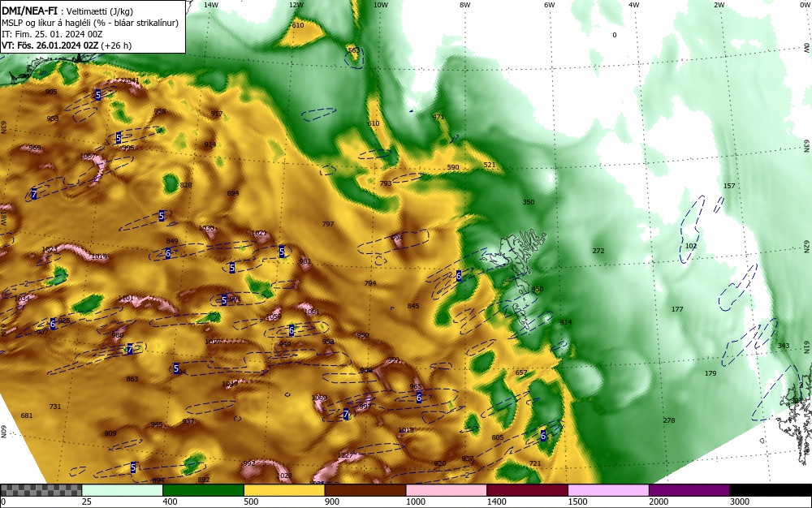Click the map value 278
This screenshot has width=812, height=508.
pos(669,420)
